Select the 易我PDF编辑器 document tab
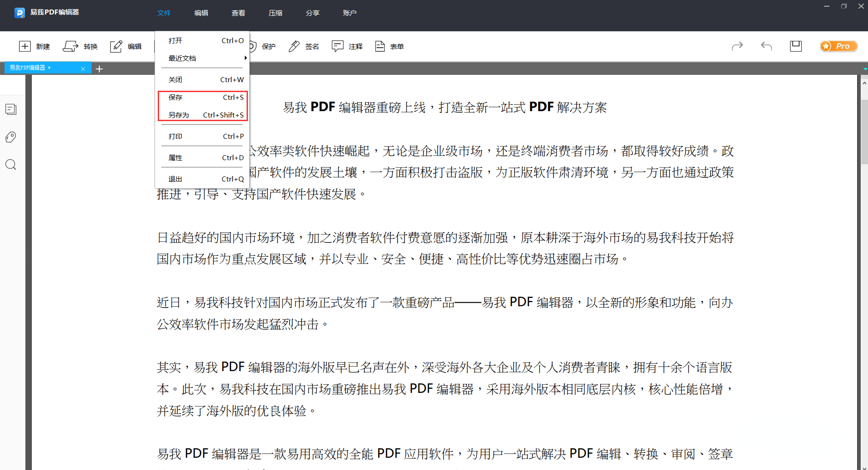 48,68
